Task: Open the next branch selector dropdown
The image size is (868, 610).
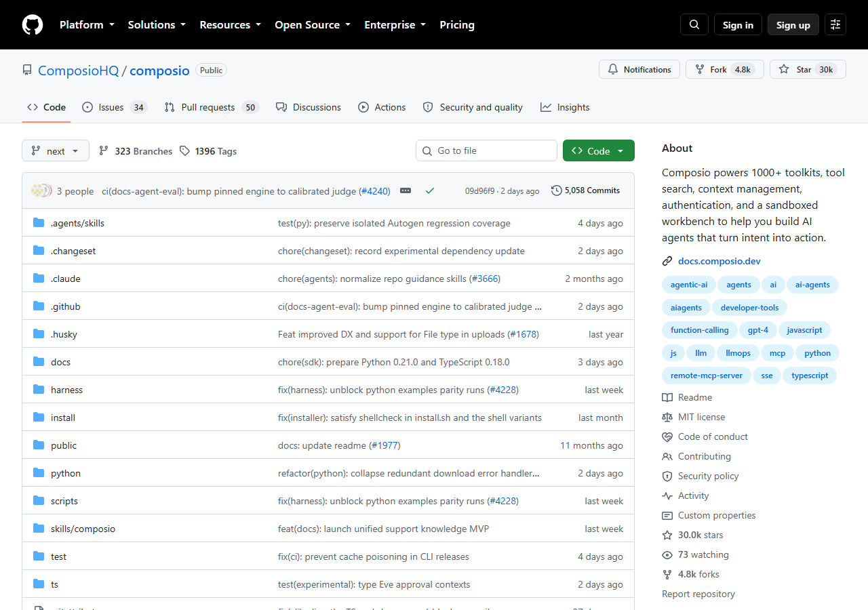Action: pyautogui.click(x=56, y=151)
